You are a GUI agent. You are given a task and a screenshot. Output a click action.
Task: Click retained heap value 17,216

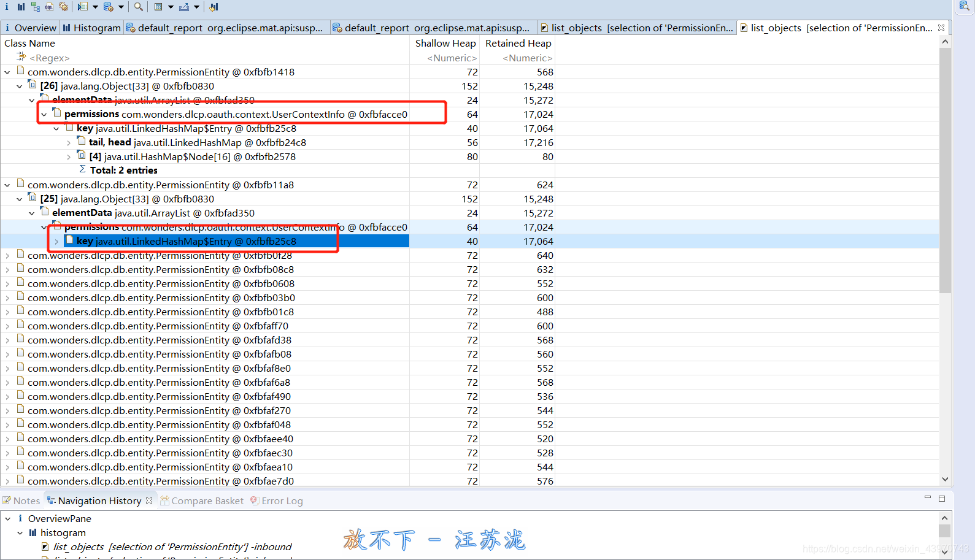(x=538, y=142)
